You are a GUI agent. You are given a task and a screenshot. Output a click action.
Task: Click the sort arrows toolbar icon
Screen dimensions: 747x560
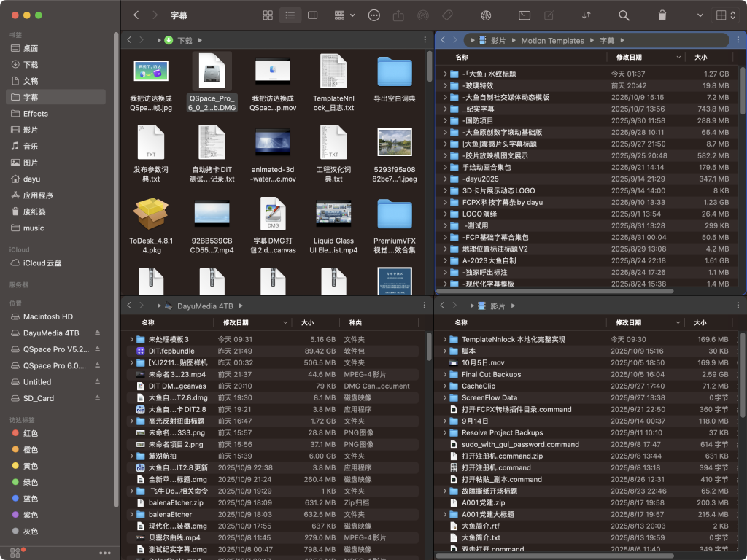[x=586, y=15]
